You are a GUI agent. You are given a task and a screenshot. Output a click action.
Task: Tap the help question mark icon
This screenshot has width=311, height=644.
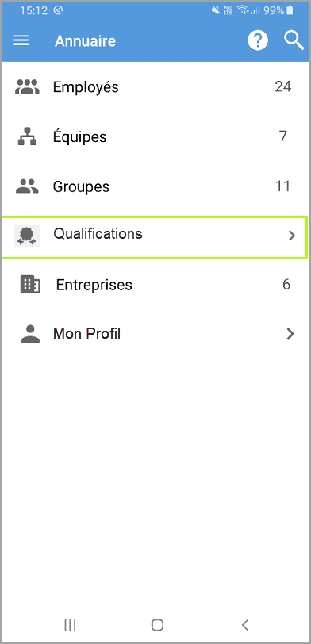pyautogui.click(x=258, y=40)
